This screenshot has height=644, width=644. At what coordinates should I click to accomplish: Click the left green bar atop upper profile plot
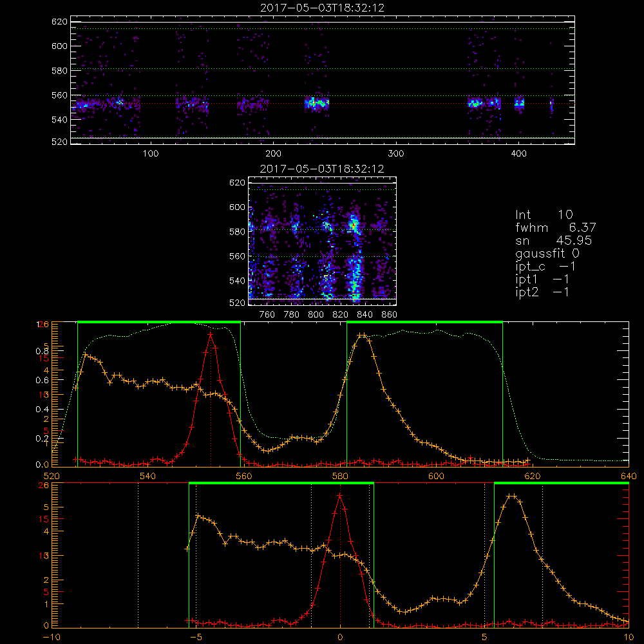coord(159,322)
